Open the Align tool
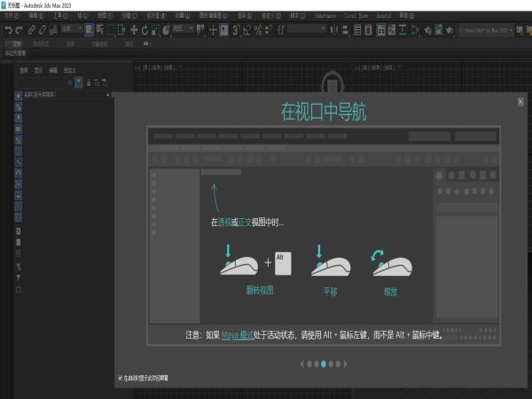Image resolution: width=532 pixels, height=399 pixels. point(345,30)
